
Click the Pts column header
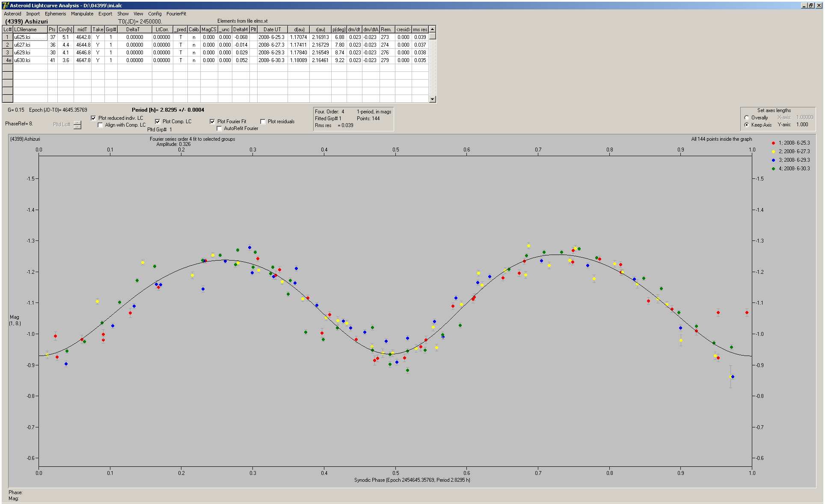[52, 30]
